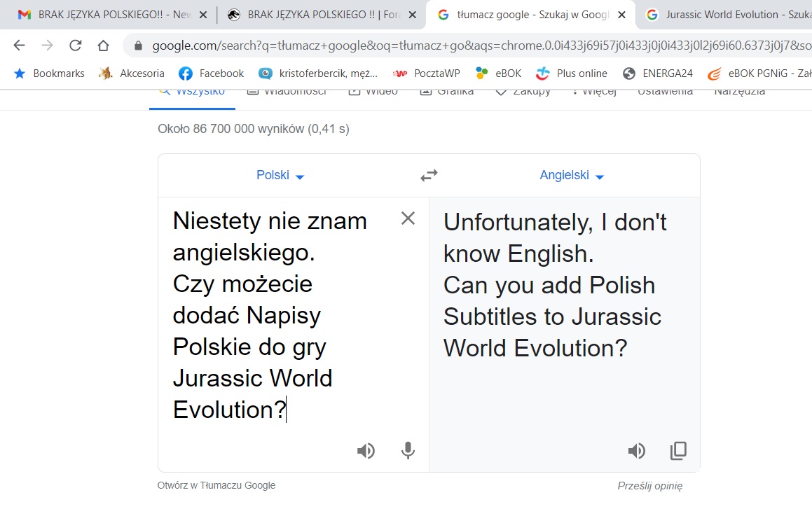Close the tłumacz google tab

(622, 15)
